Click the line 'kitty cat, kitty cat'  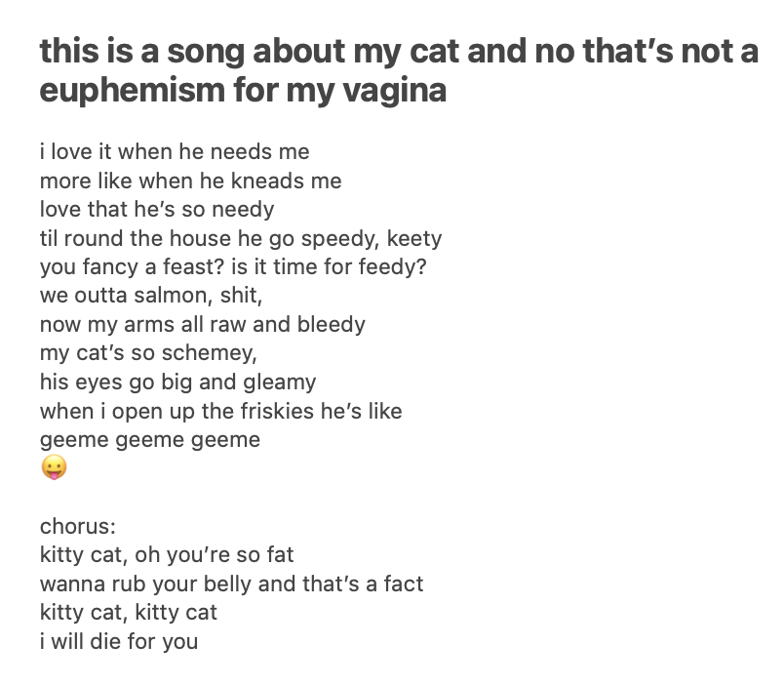click(x=129, y=613)
